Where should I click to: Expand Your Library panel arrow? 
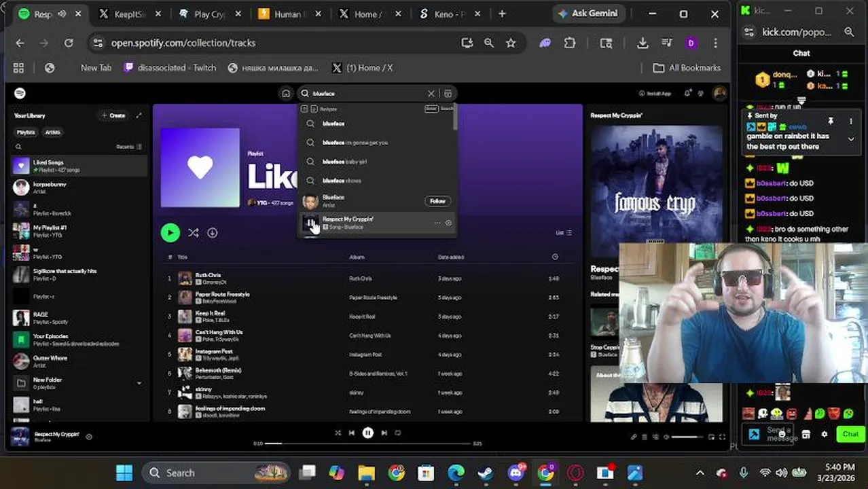(139, 115)
